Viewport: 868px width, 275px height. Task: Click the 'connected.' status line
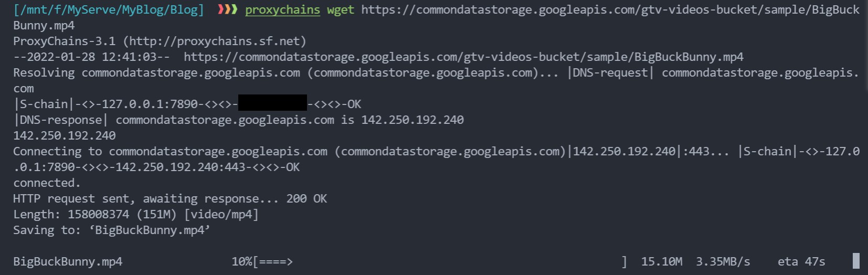pyautogui.click(x=47, y=183)
